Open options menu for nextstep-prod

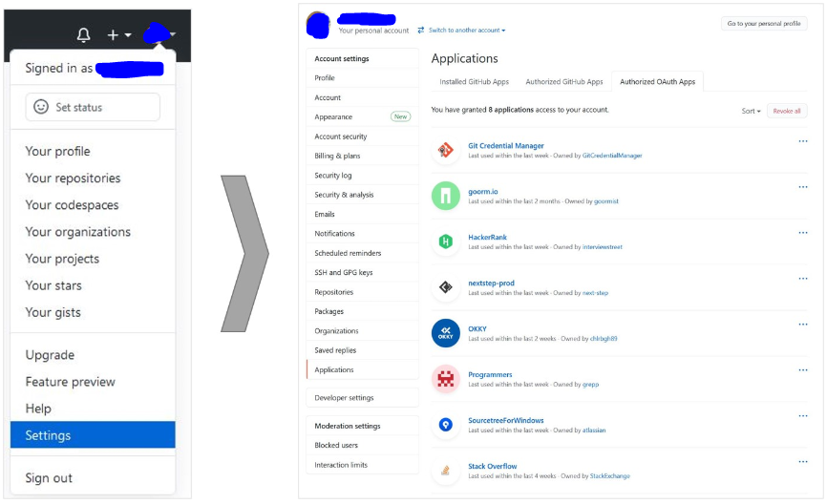click(803, 279)
